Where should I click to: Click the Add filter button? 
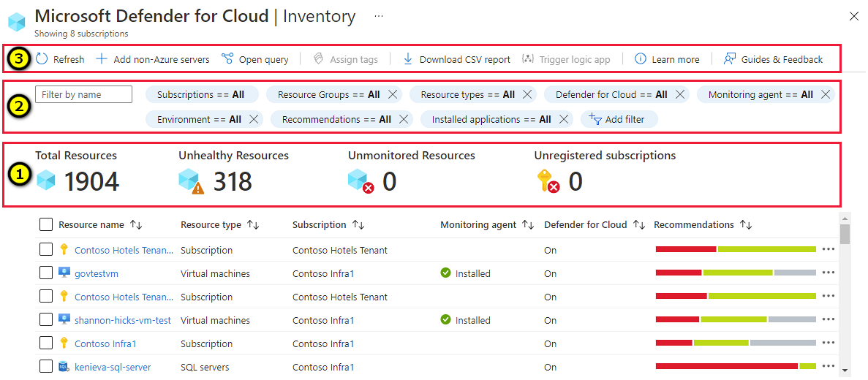click(x=619, y=119)
